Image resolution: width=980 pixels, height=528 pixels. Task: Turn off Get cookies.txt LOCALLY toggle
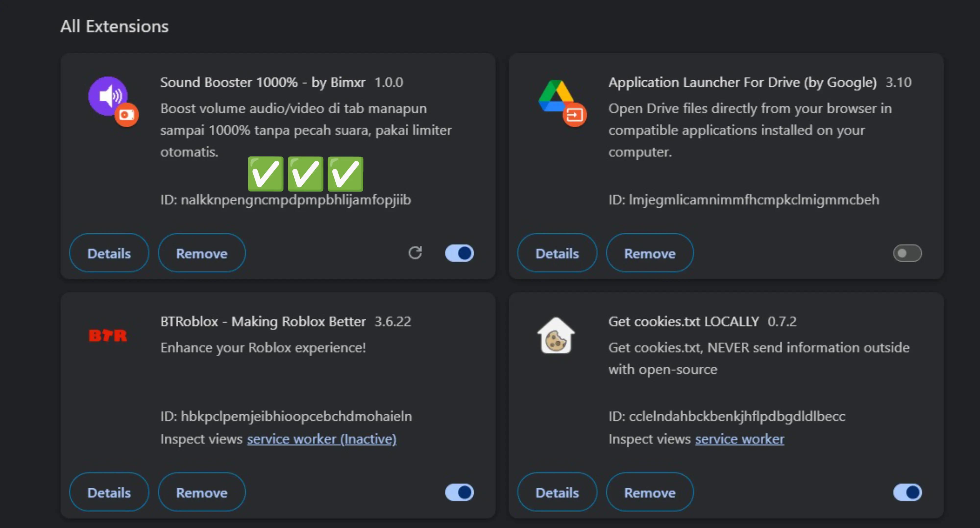pyautogui.click(x=908, y=493)
